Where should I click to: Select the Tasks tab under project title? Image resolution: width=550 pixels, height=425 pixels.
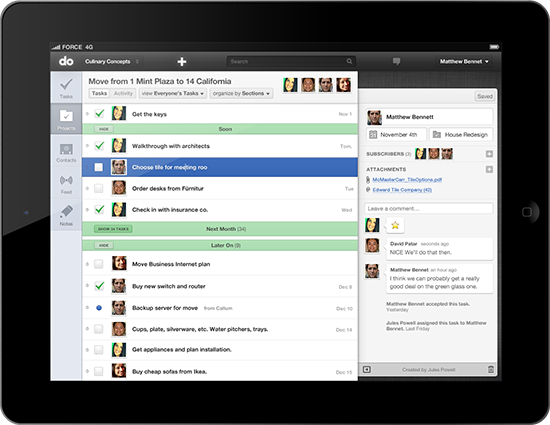click(x=99, y=93)
